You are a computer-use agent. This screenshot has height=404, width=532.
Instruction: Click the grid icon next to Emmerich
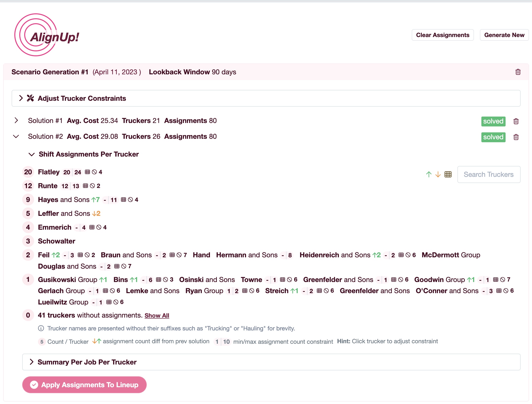pos(92,227)
